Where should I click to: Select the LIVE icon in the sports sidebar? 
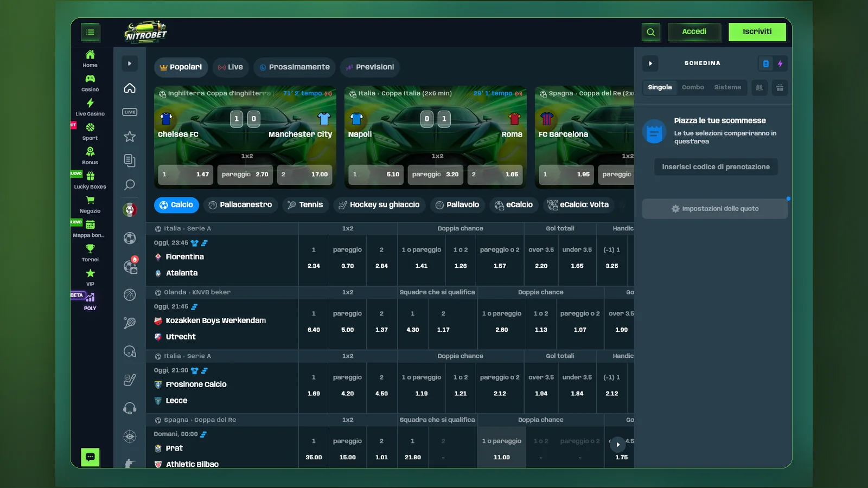(x=130, y=112)
